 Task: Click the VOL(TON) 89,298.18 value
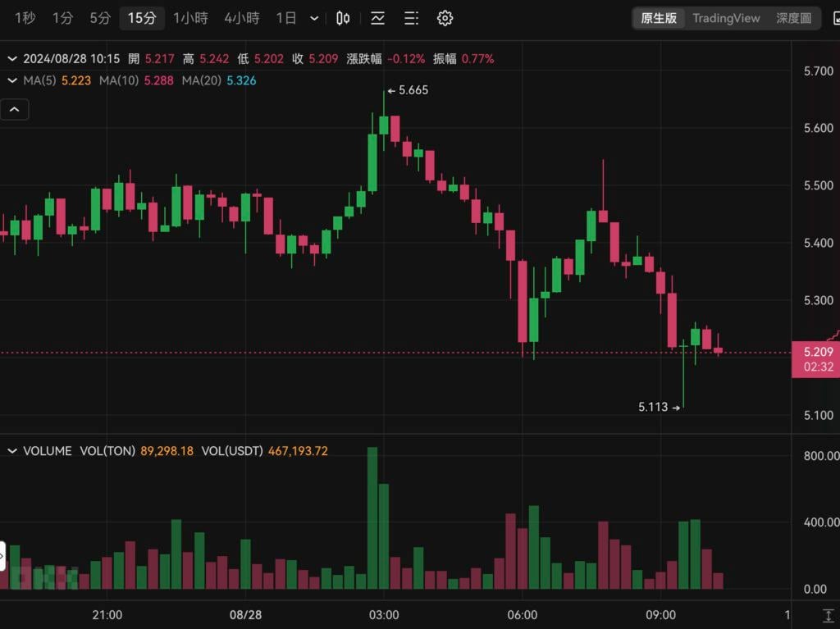coord(167,451)
